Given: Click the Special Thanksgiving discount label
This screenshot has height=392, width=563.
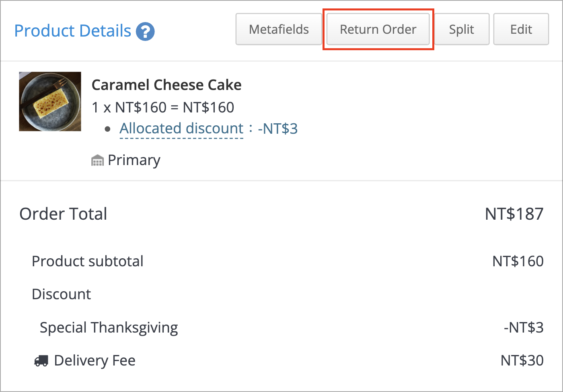Looking at the screenshot, I should (x=109, y=328).
